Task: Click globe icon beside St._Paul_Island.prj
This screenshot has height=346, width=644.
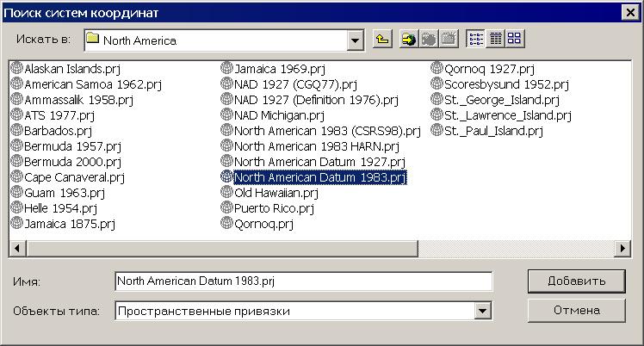Action: 437,130
